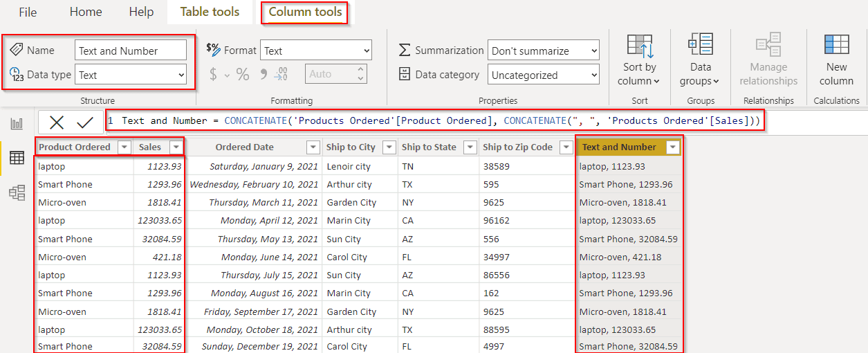Viewport: 868px width, 353px height.
Task: Open the Summarization dropdown
Action: click(x=544, y=51)
